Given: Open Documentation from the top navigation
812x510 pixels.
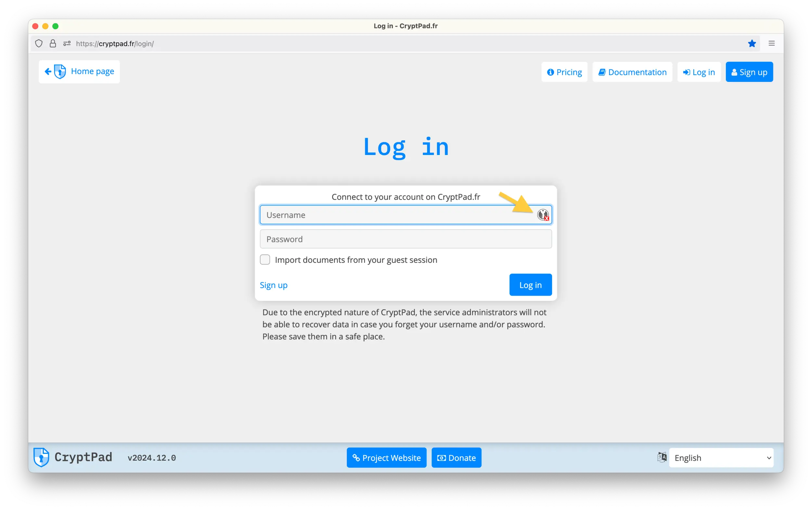Looking at the screenshot, I should (633, 72).
